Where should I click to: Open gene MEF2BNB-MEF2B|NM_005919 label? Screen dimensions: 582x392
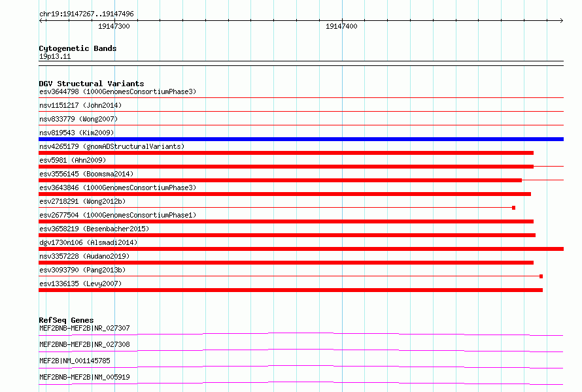point(84,377)
